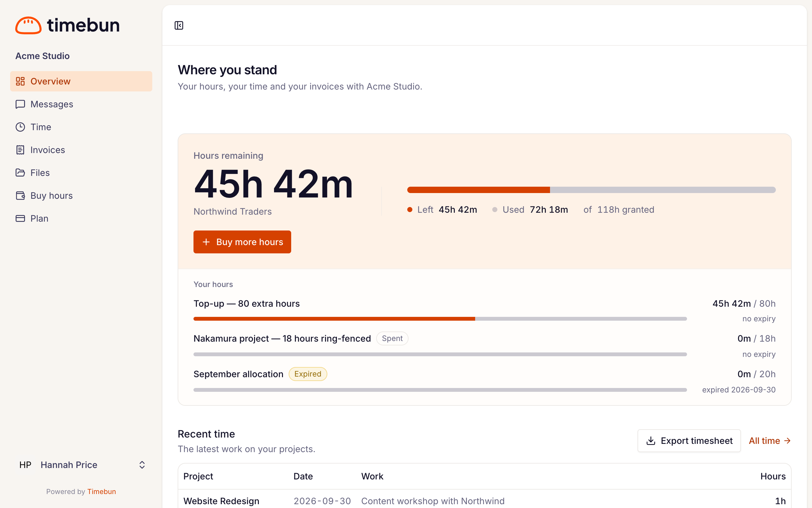
Task: Click the Buy more hours button
Action: click(x=242, y=242)
